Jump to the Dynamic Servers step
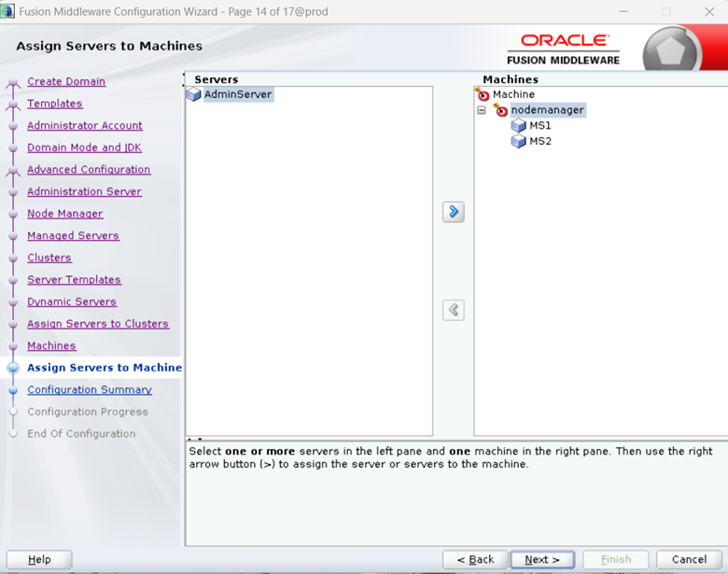Viewport: 728px width, 574px height. pos(72,301)
